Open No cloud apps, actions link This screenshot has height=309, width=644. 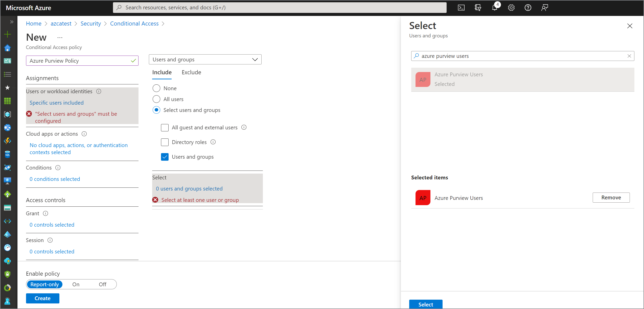tap(79, 149)
